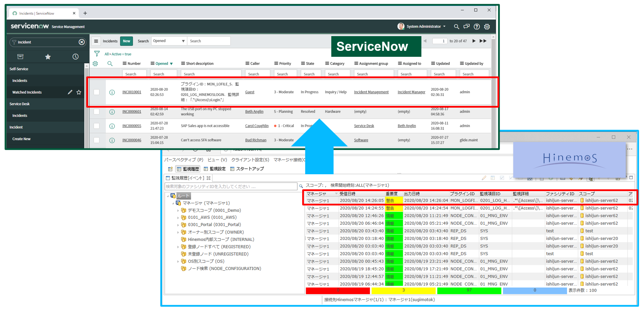
Task: Open クライアント設定(S) menu
Action: 250,160
